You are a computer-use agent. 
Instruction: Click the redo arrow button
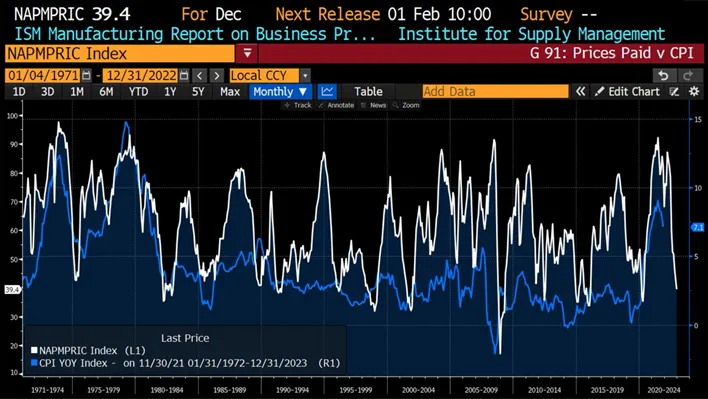click(x=689, y=75)
